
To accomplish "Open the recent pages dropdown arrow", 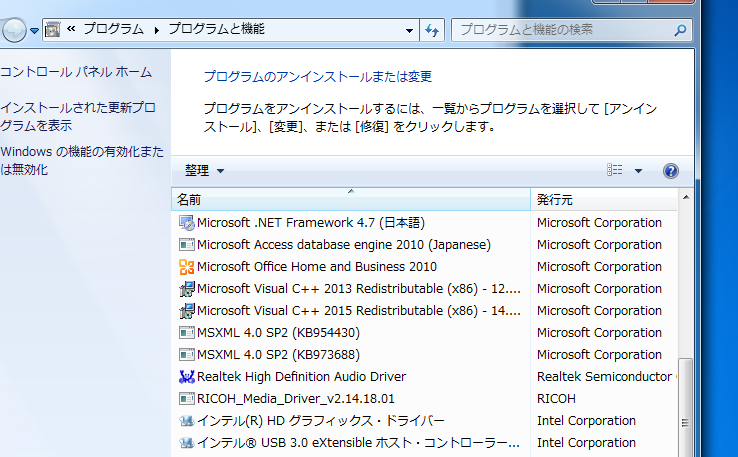I will point(34,31).
